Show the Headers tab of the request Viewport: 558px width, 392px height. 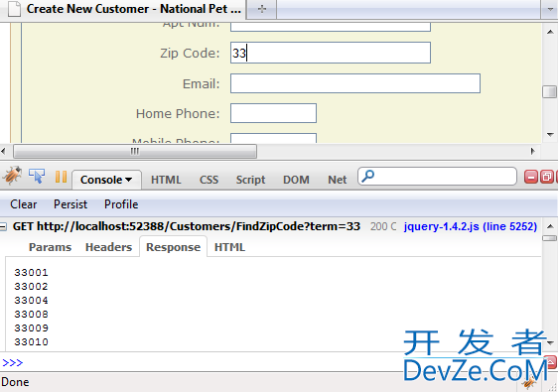(108, 247)
